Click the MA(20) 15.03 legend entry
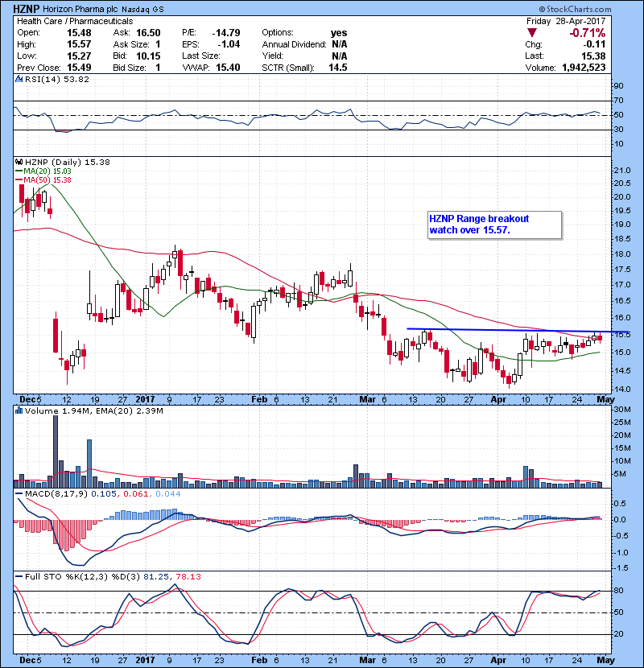The width and height of the screenshot is (644, 668). (x=43, y=171)
